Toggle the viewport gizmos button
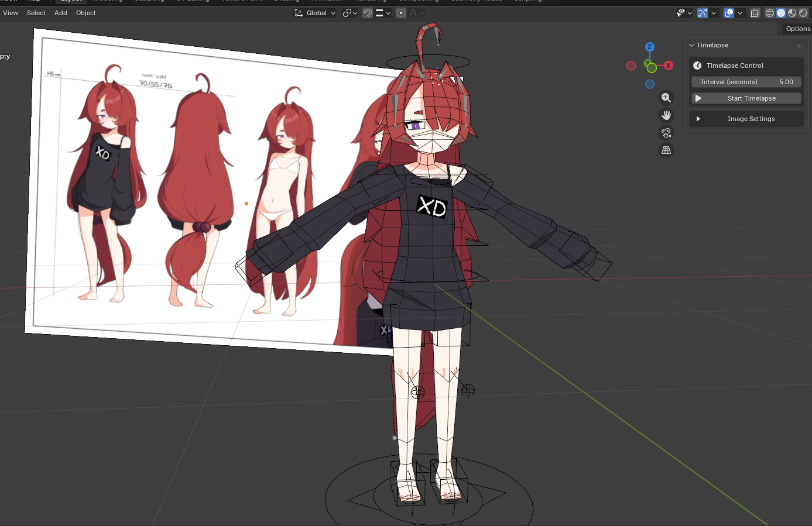 pyautogui.click(x=703, y=13)
